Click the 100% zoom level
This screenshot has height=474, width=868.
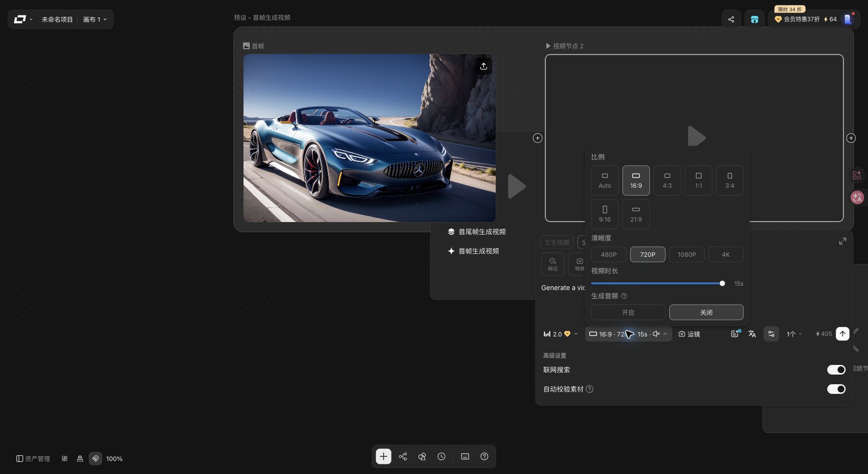[114, 459]
